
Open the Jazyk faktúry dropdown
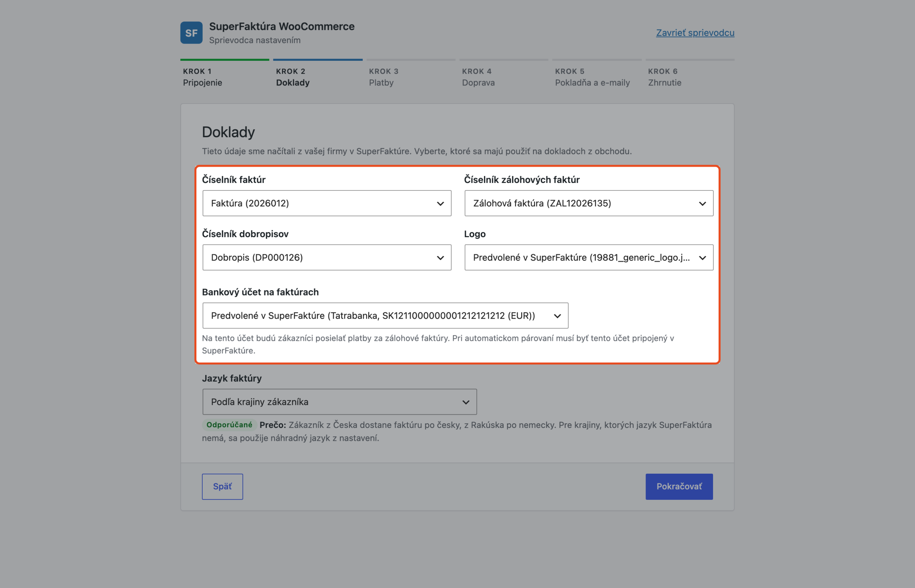(340, 402)
